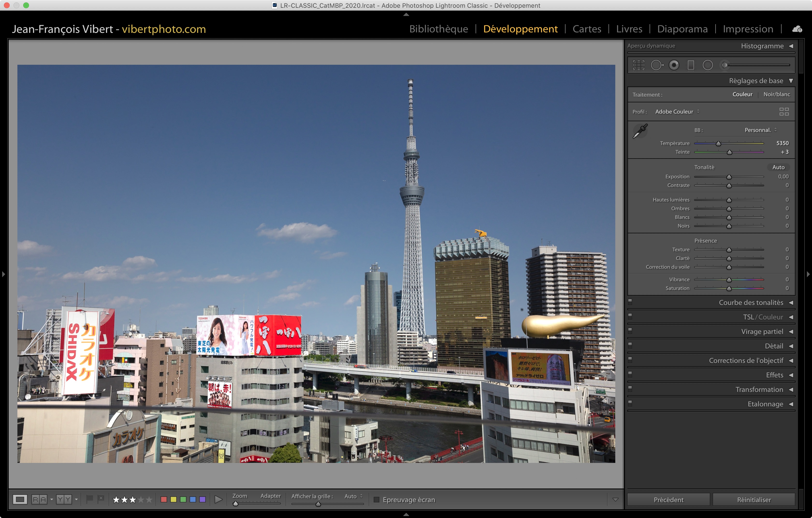Activate the Red eye correction tool
This screenshot has width=812, height=518.
(674, 65)
